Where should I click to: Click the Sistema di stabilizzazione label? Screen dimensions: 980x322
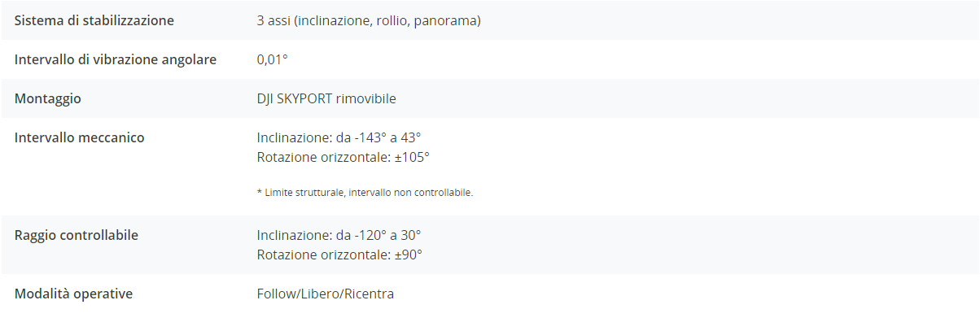click(x=94, y=20)
